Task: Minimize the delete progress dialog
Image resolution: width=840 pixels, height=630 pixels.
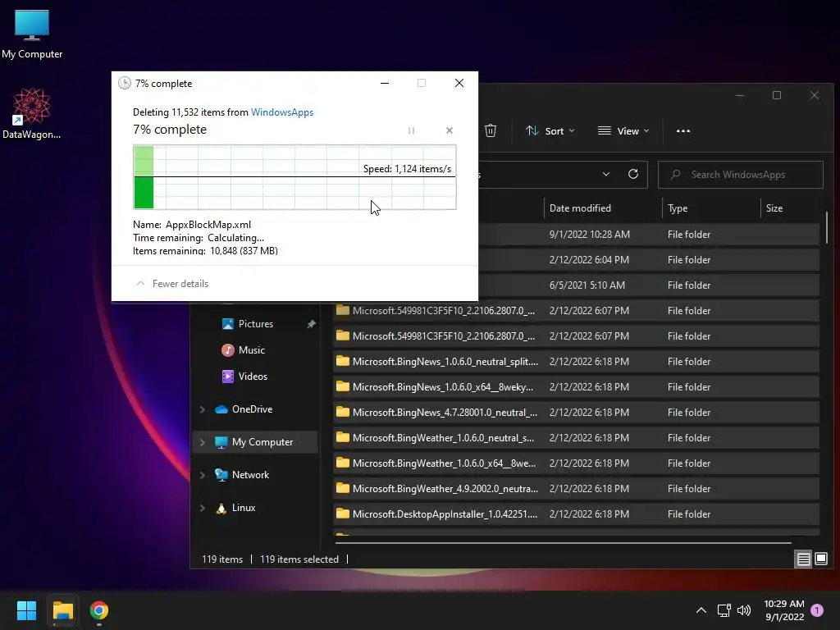Action: tap(385, 83)
